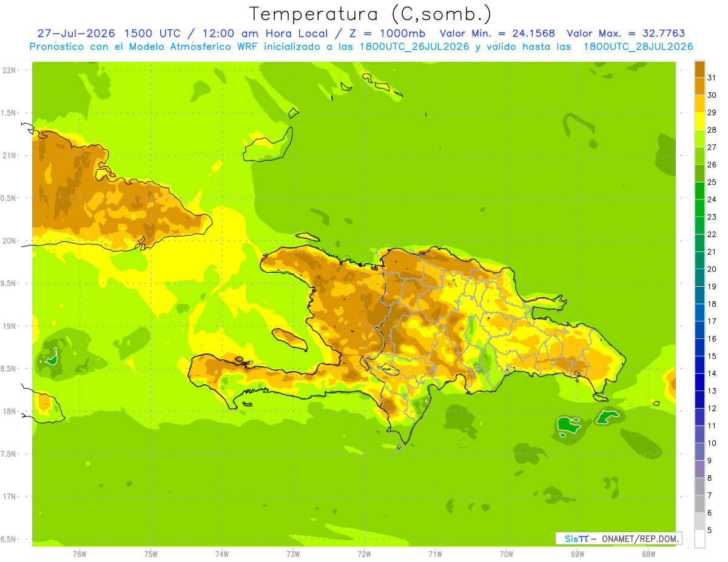
Task: Click the colorbar label 16
Action: click(712, 339)
